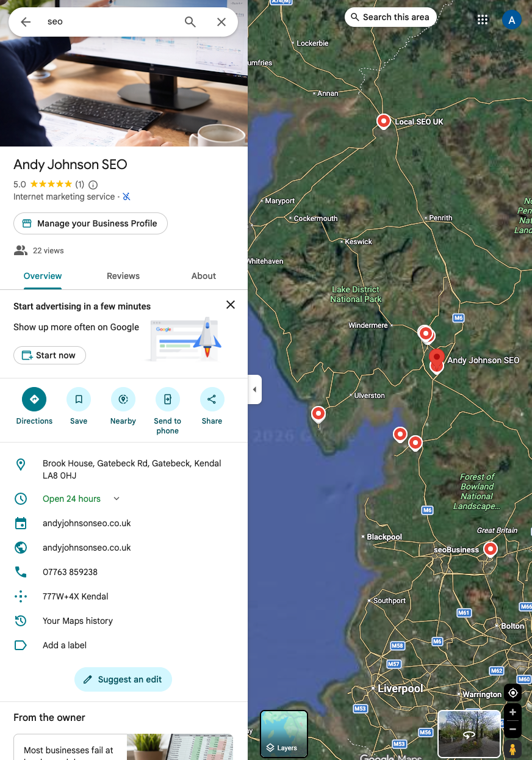Open the About tab
The height and width of the screenshot is (760, 532).
pyautogui.click(x=203, y=276)
